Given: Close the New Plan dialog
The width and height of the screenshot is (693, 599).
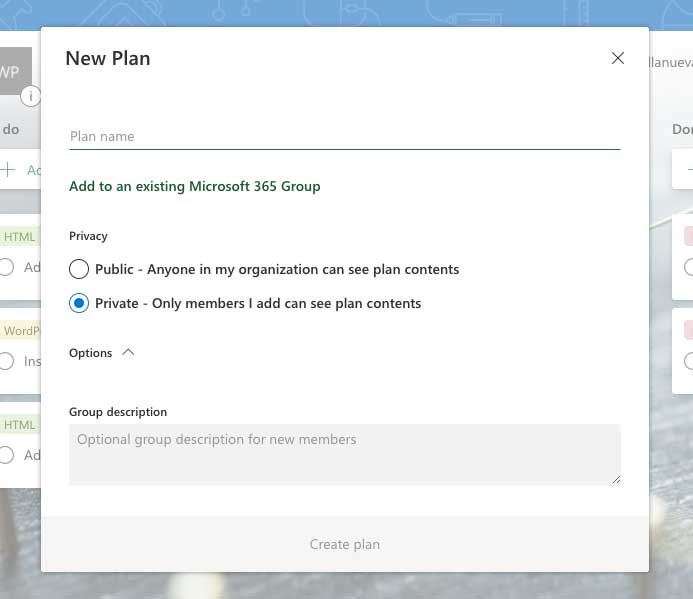Looking at the screenshot, I should tap(618, 59).
